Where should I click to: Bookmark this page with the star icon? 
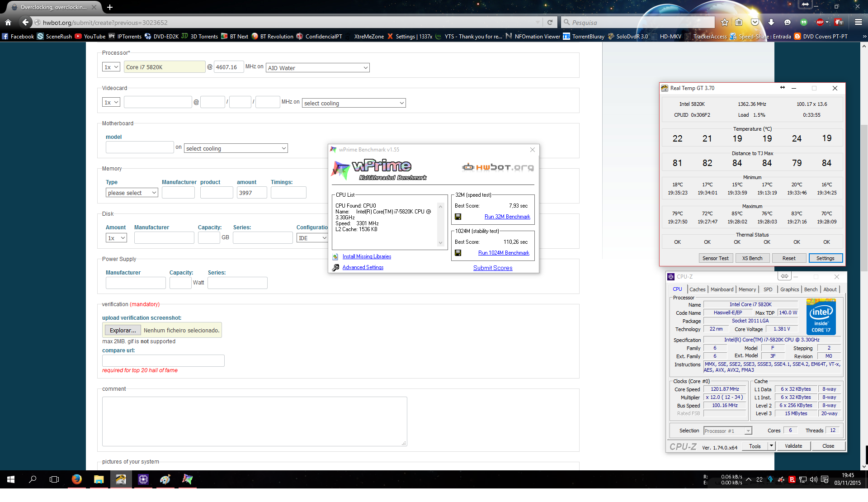coord(725,22)
